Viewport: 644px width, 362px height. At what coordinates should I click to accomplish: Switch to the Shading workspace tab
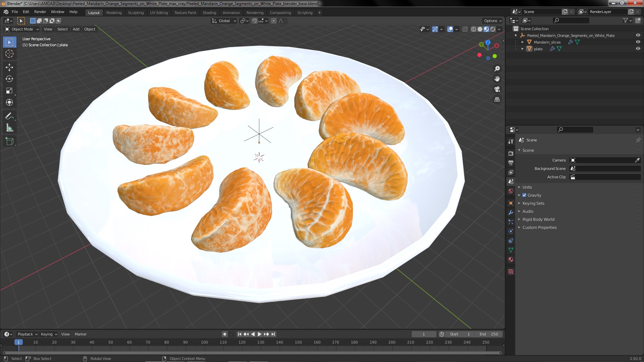[209, 13]
